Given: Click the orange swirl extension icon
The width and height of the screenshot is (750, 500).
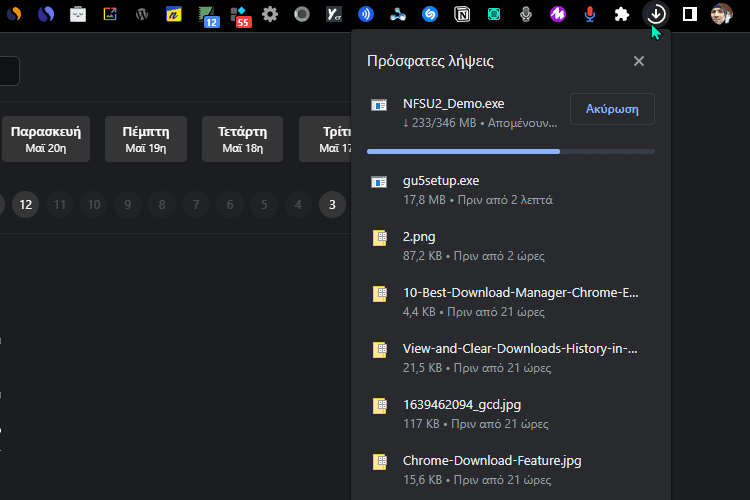Looking at the screenshot, I should click(14, 14).
